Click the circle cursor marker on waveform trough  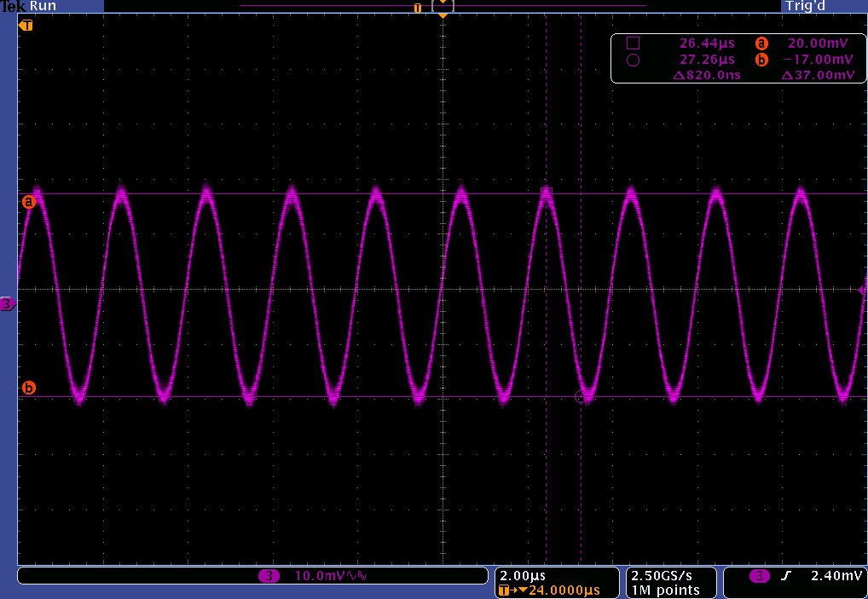(582, 396)
